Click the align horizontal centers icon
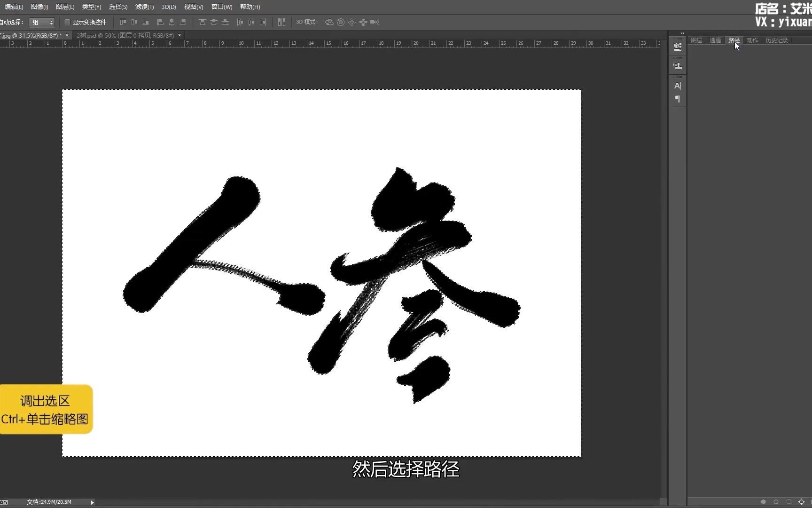812x508 pixels. pos(172,22)
